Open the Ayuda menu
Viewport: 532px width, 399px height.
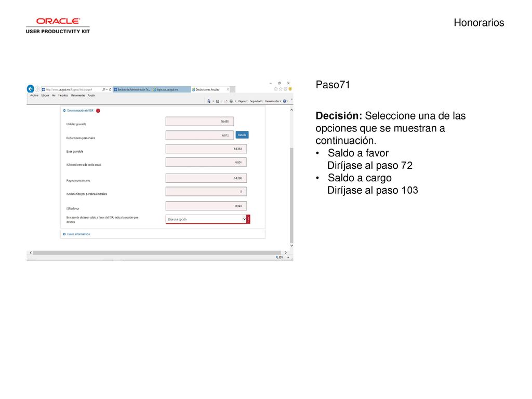91,96
